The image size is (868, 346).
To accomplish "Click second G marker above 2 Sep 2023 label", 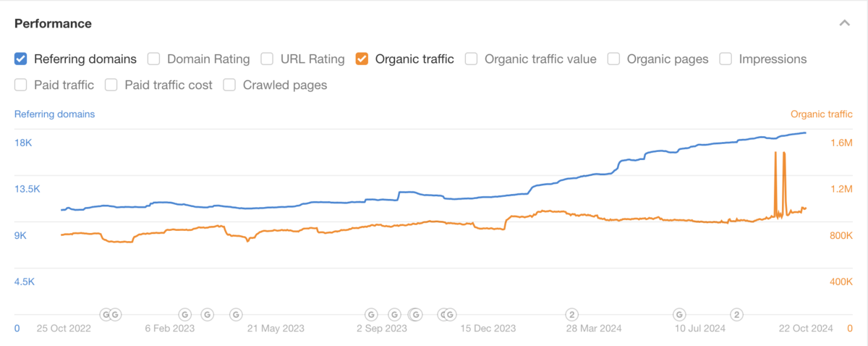I will [x=394, y=314].
